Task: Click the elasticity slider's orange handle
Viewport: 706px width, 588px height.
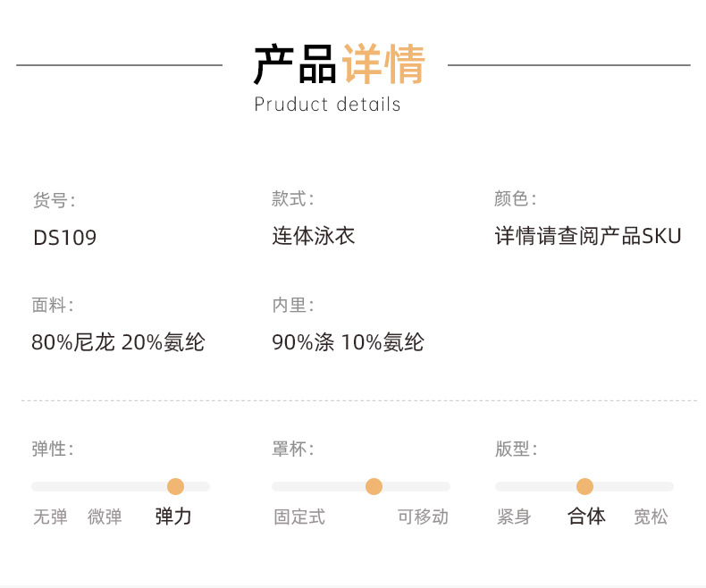Action: 175,486
